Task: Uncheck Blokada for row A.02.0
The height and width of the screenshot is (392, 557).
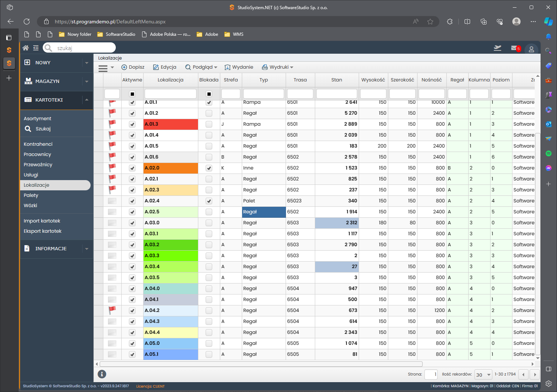Action: [x=209, y=168]
